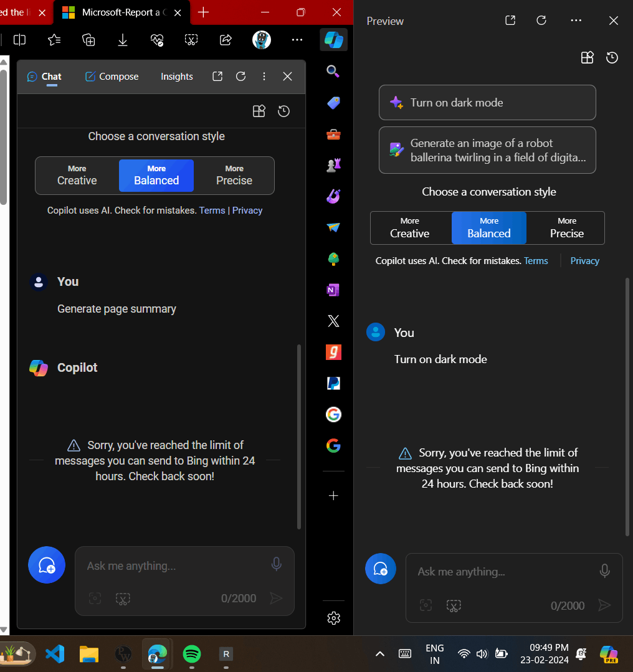The height and width of the screenshot is (672, 633).
Task: Open OneNote in the sidebar
Action: point(333,290)
